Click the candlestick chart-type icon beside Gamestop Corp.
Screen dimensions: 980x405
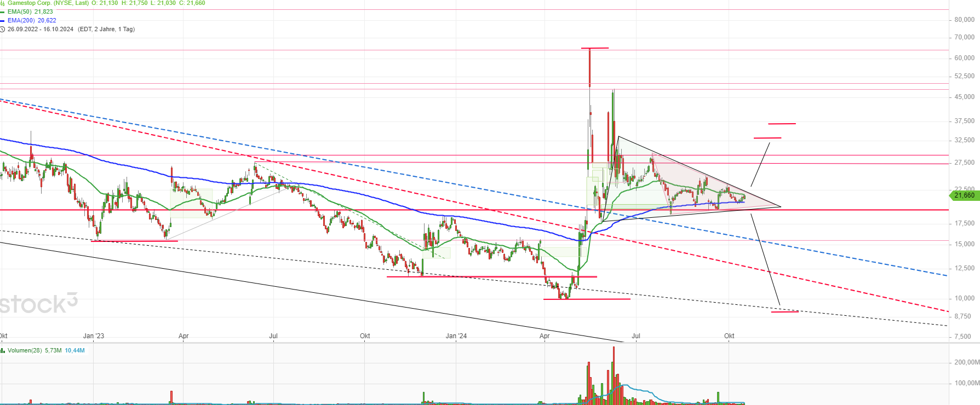[2, 3]
